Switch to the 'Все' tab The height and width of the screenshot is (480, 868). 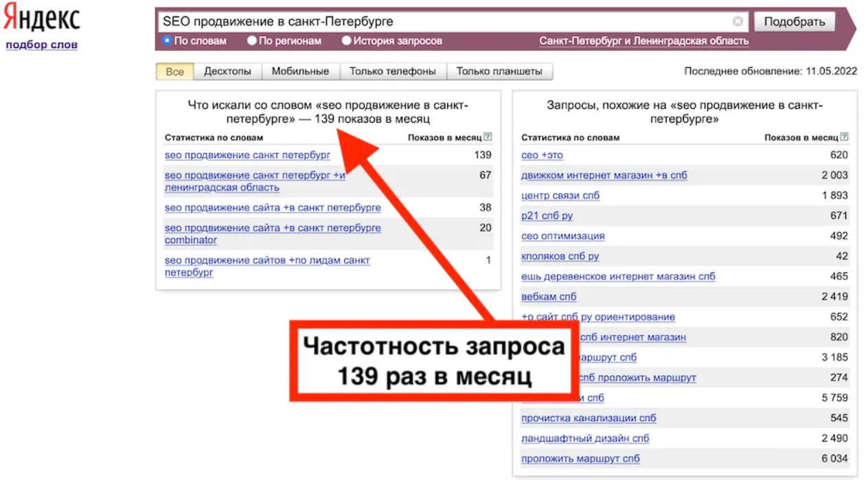tap(174, 71)
